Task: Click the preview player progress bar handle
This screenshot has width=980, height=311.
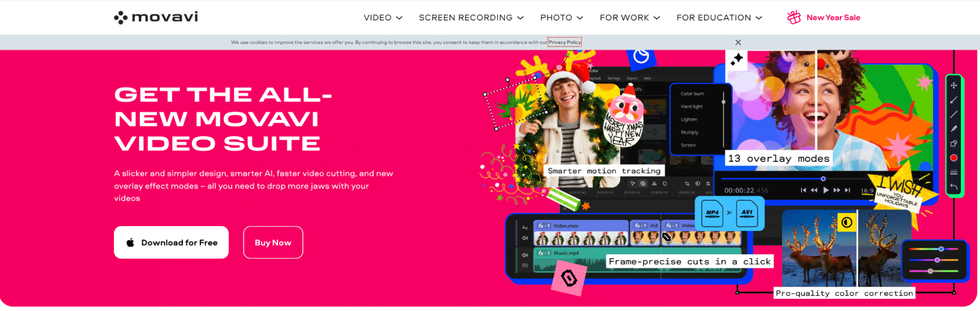Action: pos(823,179)
